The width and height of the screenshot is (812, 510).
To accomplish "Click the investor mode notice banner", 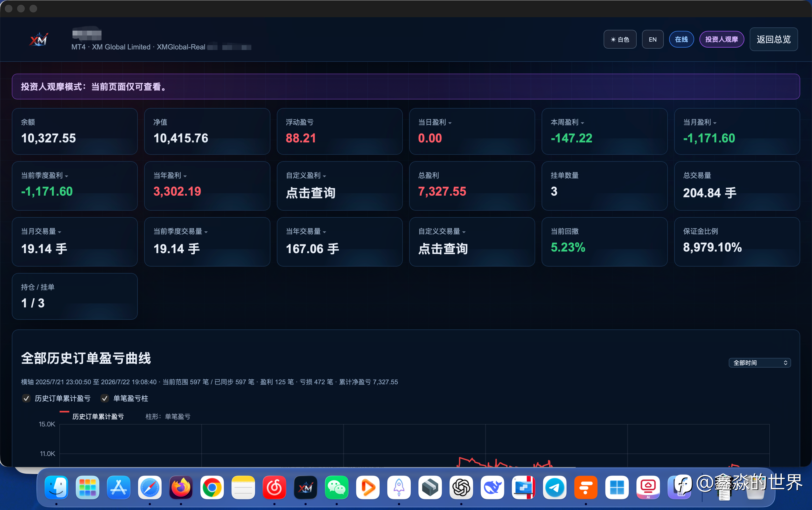I will point(406,87).
